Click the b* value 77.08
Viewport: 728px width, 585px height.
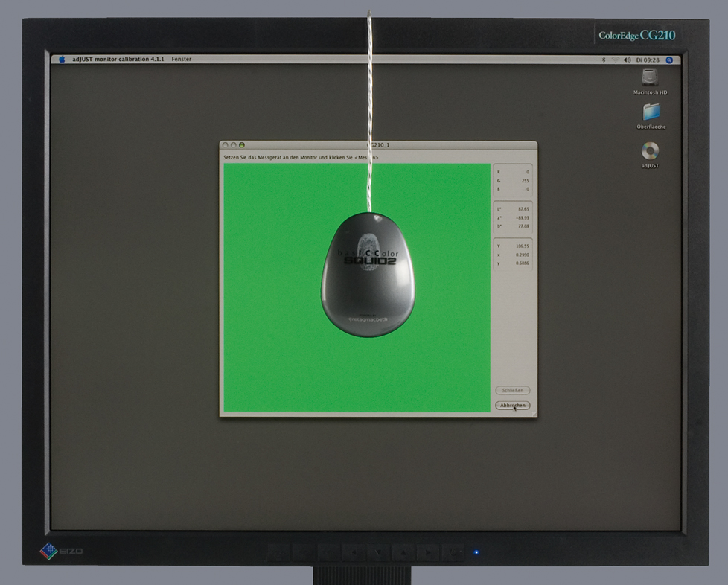pyautogui.click(x=523, y=226)
